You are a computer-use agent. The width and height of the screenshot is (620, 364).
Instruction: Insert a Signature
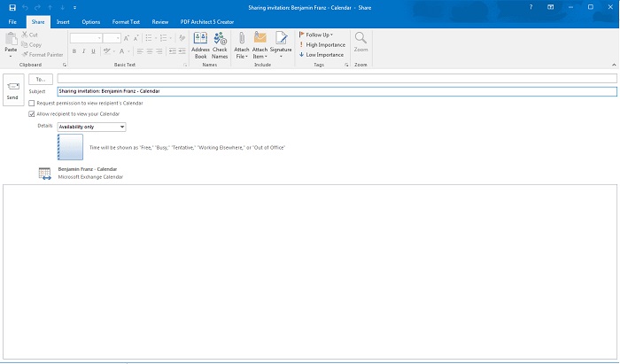281,45
